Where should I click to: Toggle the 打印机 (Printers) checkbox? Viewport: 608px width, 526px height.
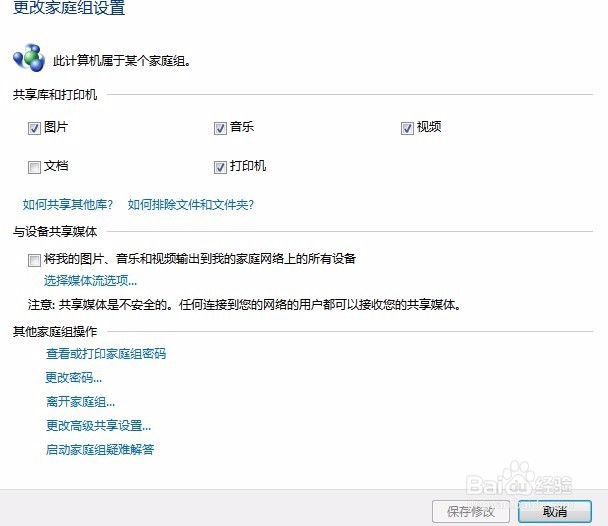click(x=220, y=167)
